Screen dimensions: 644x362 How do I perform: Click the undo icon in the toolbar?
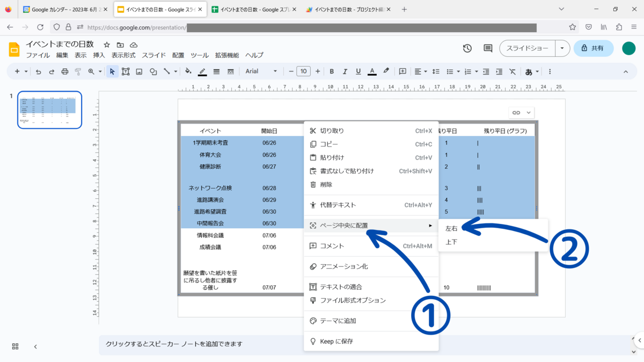[x=38, y=71]
